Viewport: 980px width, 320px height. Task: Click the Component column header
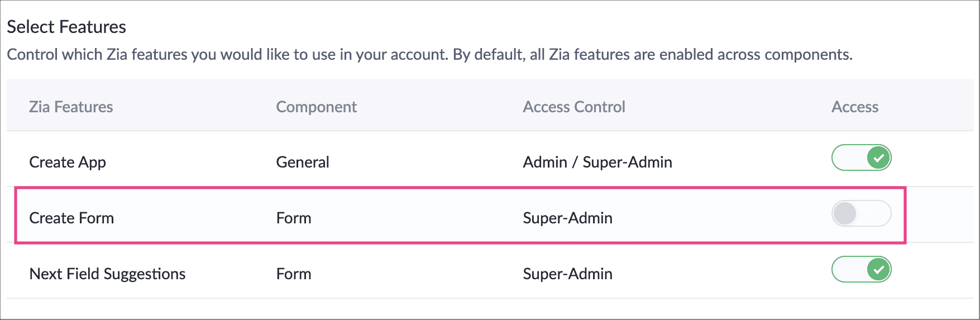pyautogui.click(x=316, y=107)
